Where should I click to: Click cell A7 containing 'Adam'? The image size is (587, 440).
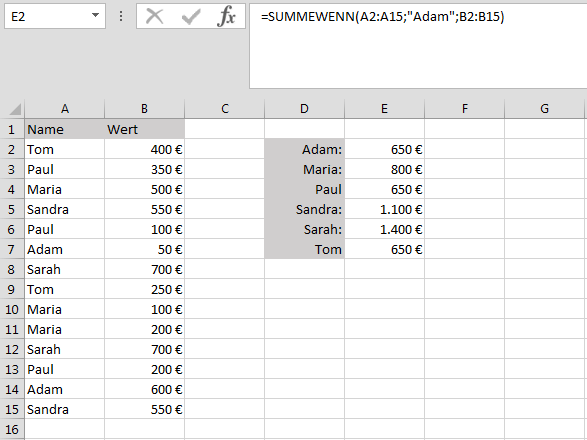(65, 249)
